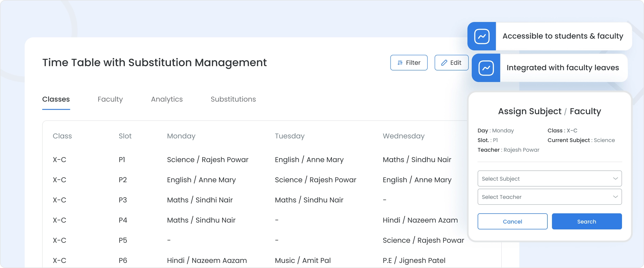Click the Edit button

coord(451,62)
